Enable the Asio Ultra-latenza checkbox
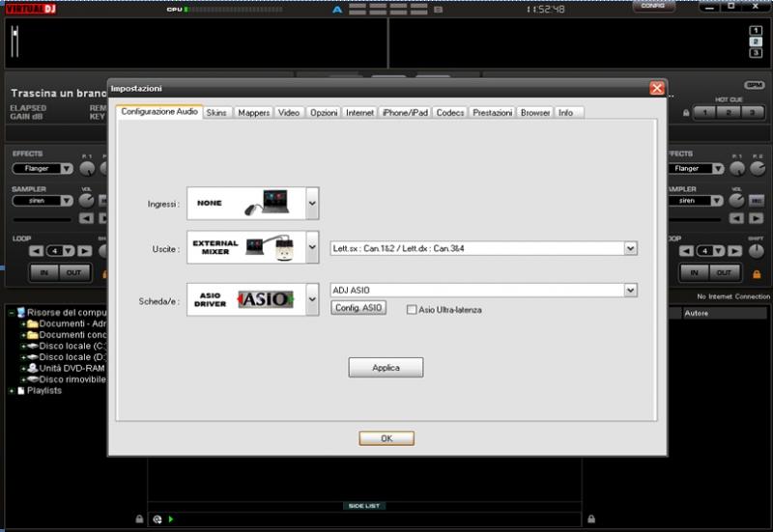This screenshot has width=773, height=532. point(412,310)
